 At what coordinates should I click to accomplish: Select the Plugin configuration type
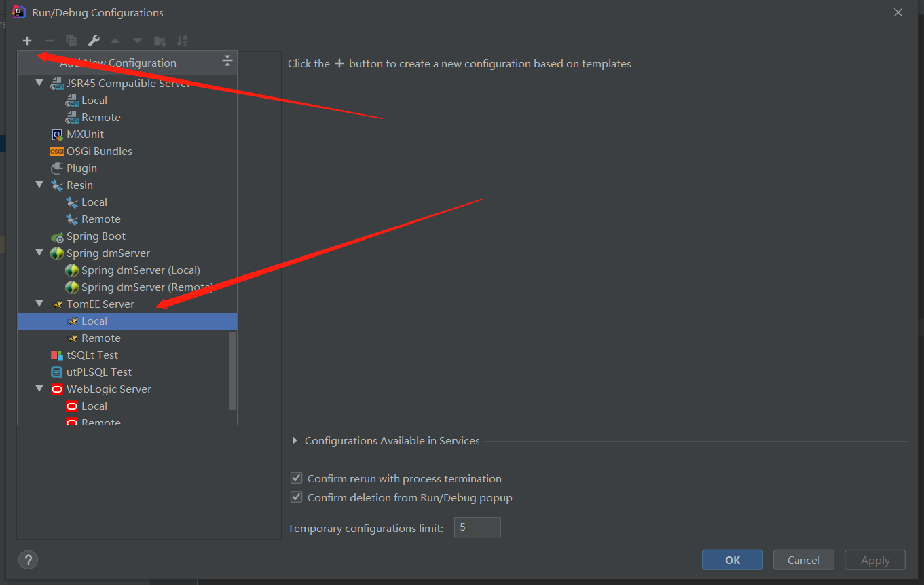(x=128, y=169)
